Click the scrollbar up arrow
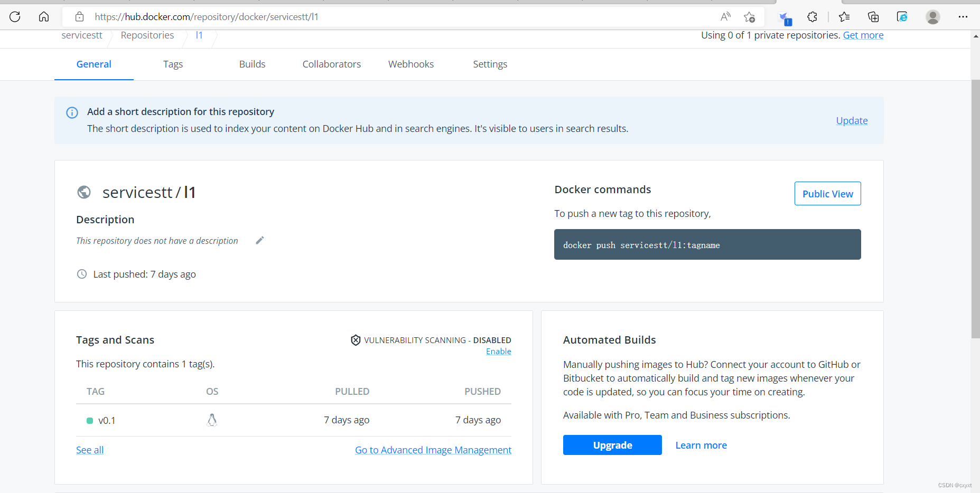Image resolution: width=980 pixels, height=493 pixels. coord(975,36)
